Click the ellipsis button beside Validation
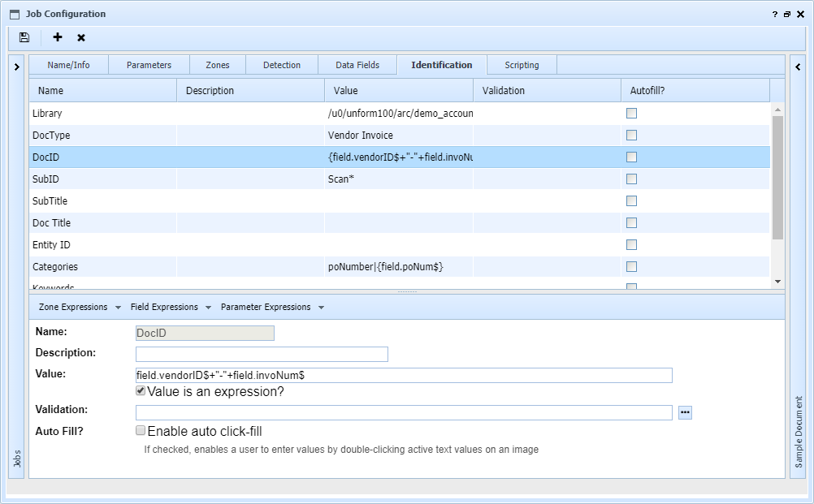This screenshot has width=814, height=504. tap(685, 412)
